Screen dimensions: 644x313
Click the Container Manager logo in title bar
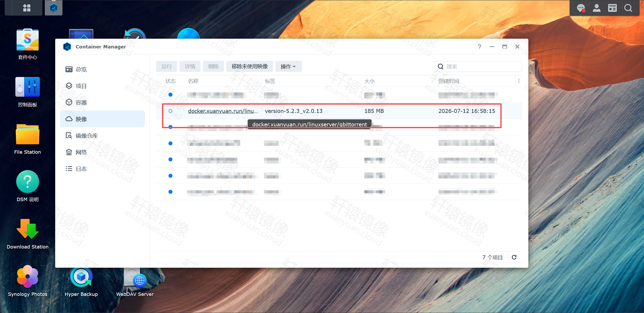67,47
